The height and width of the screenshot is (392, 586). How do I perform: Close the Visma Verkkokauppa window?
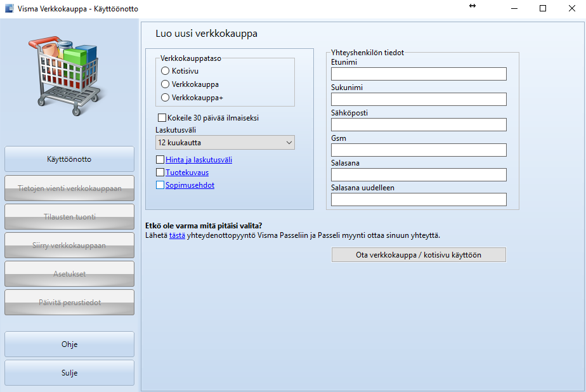click(572, 9)
